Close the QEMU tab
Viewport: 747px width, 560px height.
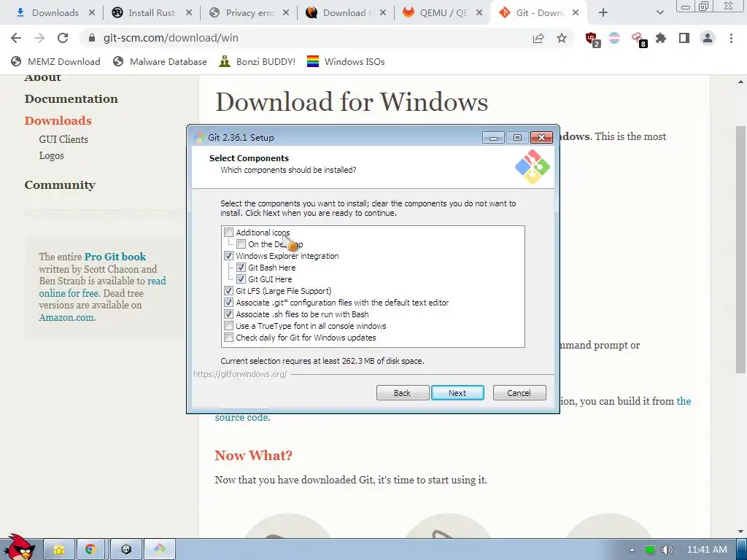(x=479, y=13)
